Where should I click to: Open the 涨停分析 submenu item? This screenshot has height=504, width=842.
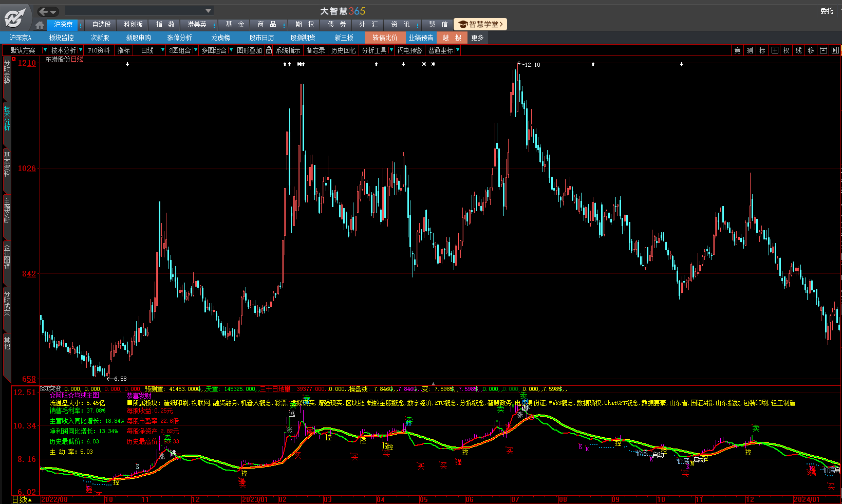[x=180, y=38]
